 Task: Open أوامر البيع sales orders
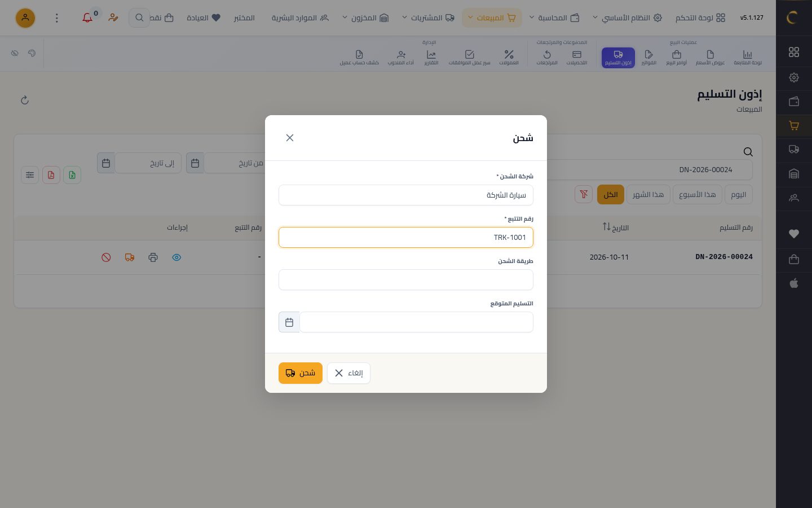pos(677,58)
